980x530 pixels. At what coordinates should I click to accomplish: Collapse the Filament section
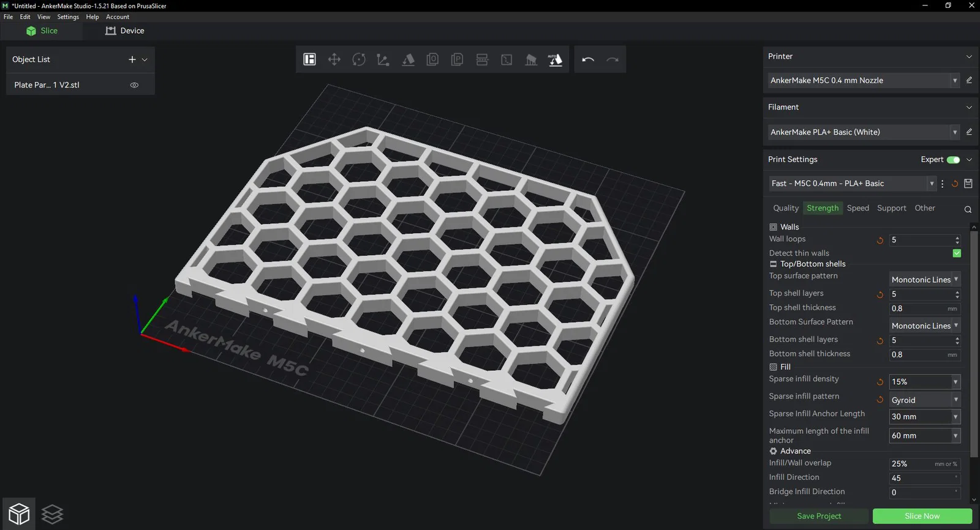(x=969, y=107)
